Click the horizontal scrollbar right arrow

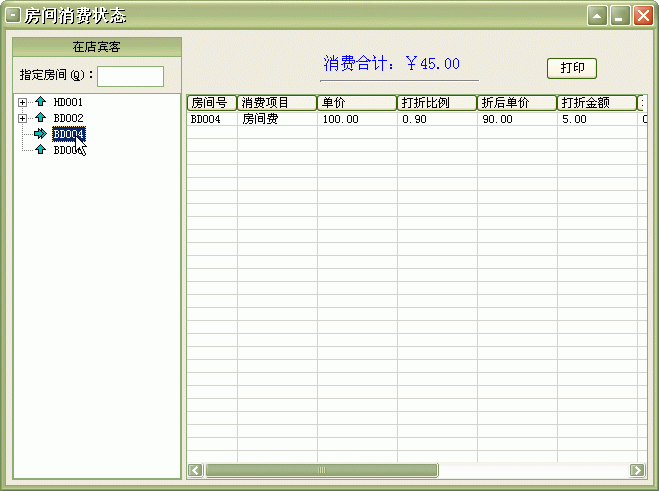point(637,470)
